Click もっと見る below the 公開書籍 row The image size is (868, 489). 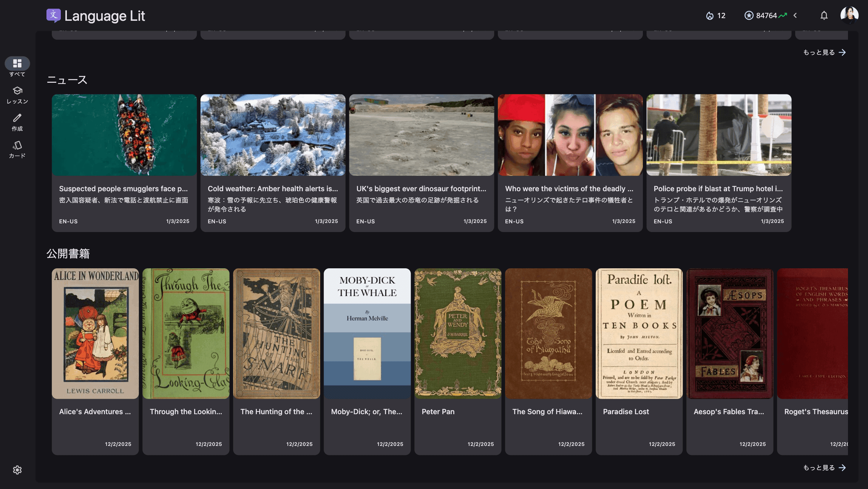825,468
